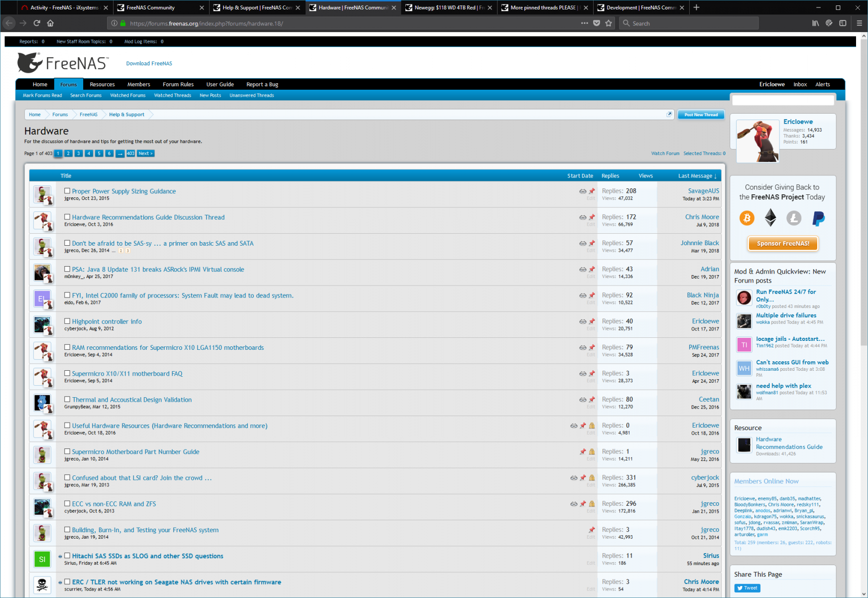Tick the Thermal and Accoustical Design Validation checkbox
The image size is (868, 598).
pos(67,399)
